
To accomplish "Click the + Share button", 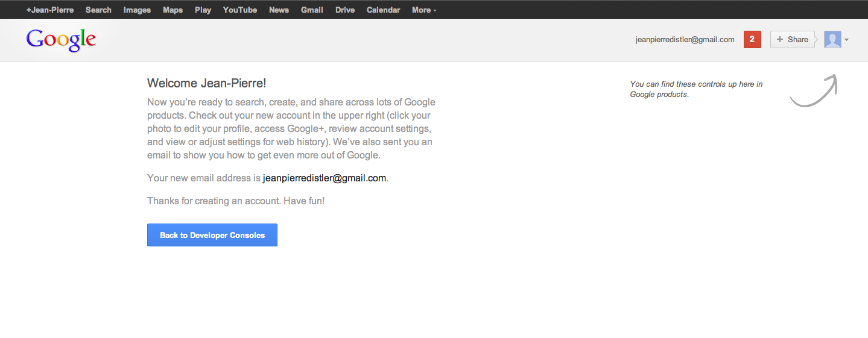I will [x=793, y=39].
